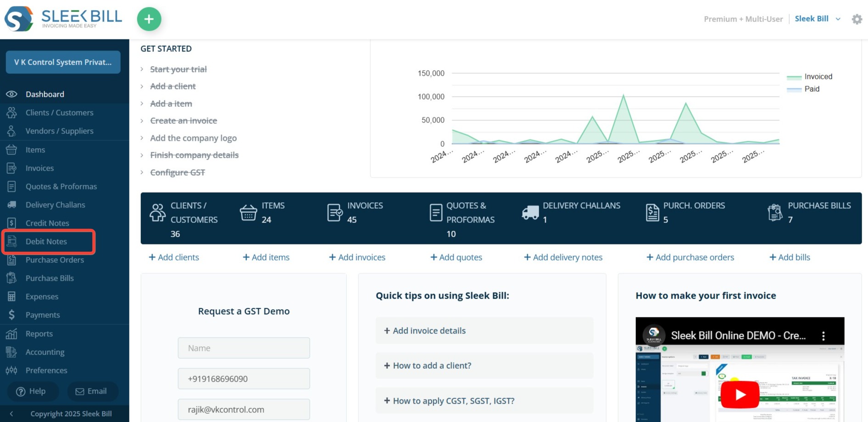This screenshot has height=422, width=868.
Task: Expand the 'Configure GST' step chevron
Action: click(x=142, y=172)
